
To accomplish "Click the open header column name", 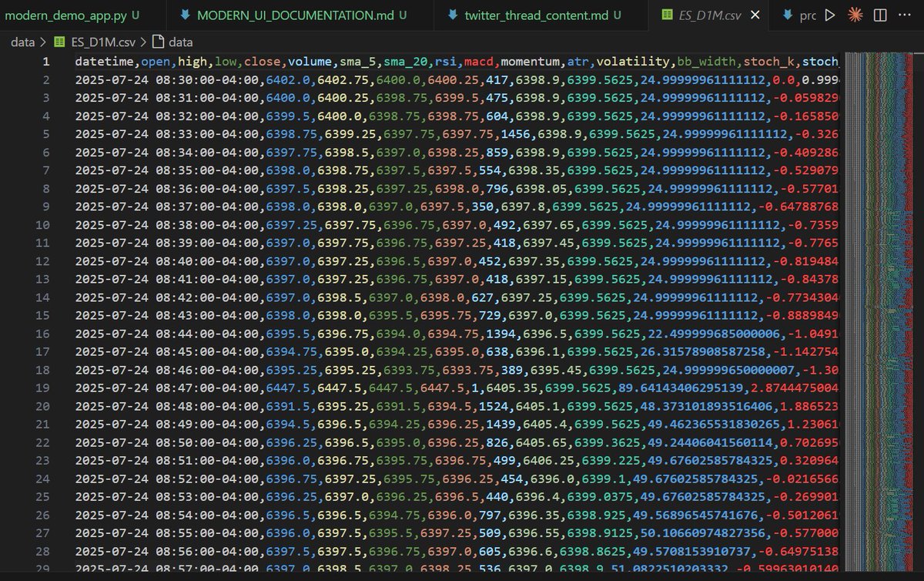I will click(156, 62).
